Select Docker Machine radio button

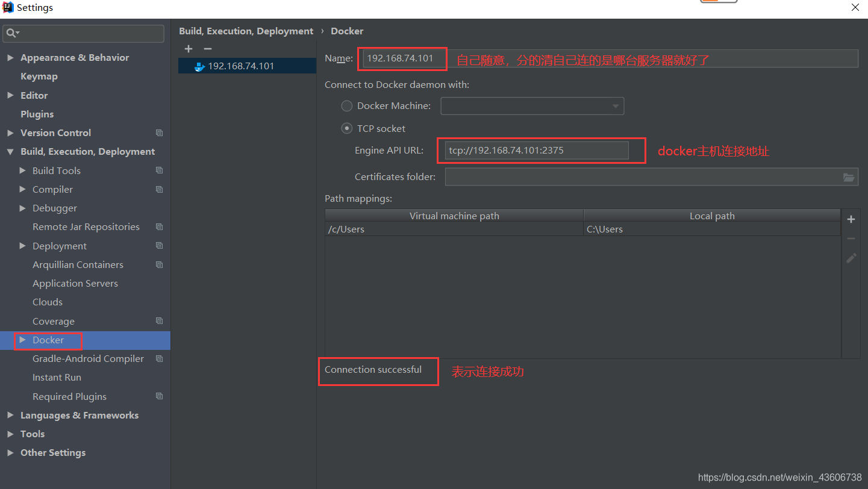tap(347, 106)
